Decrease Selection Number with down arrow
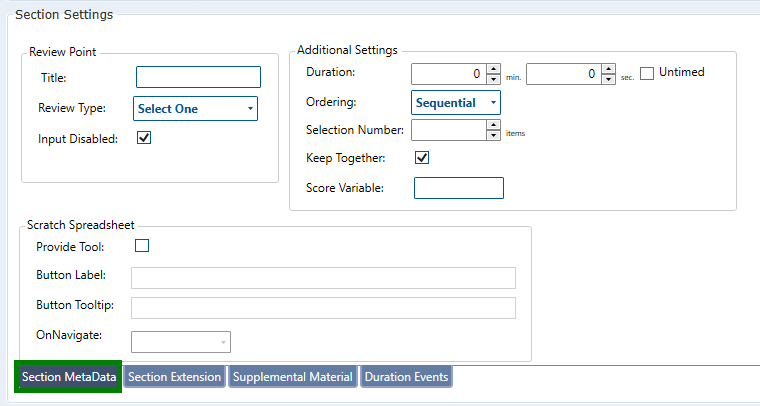This screenshot has width=760, height=406. 493,136
